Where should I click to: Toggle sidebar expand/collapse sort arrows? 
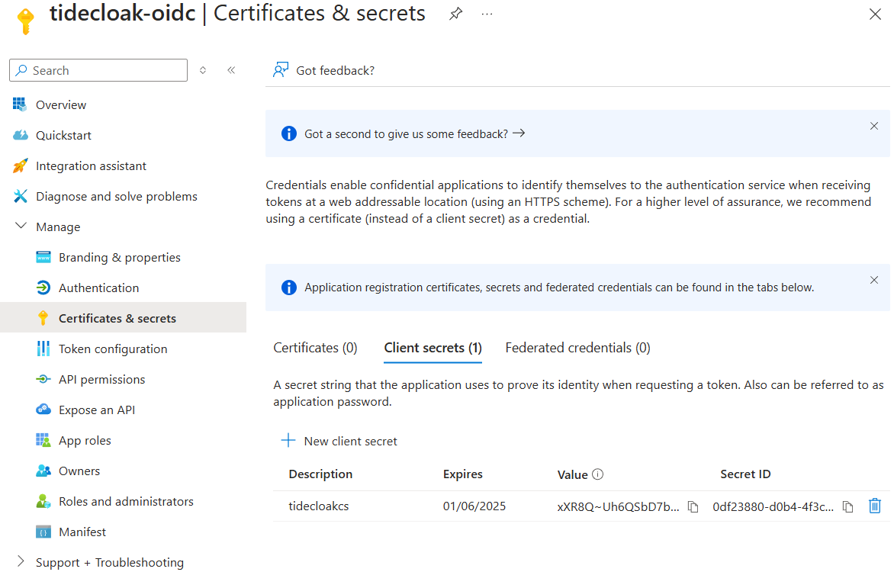(x=203, y=70)
